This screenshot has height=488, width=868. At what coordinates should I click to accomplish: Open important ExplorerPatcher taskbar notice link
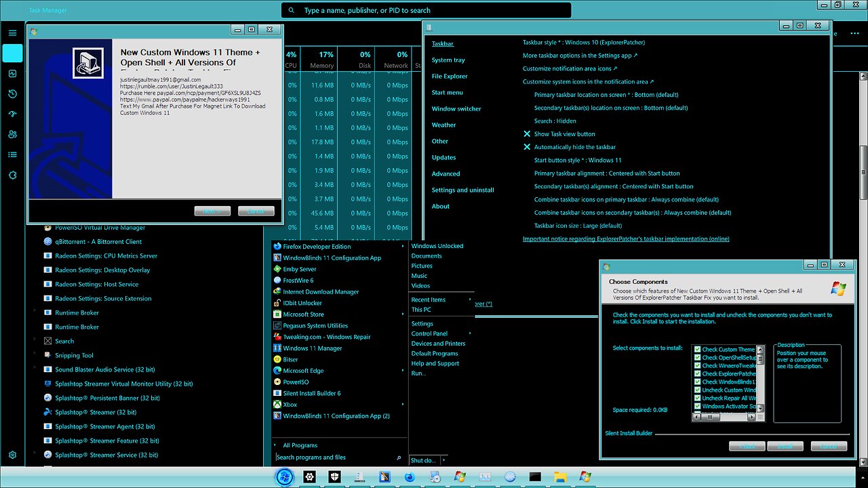tap(626, 239)
